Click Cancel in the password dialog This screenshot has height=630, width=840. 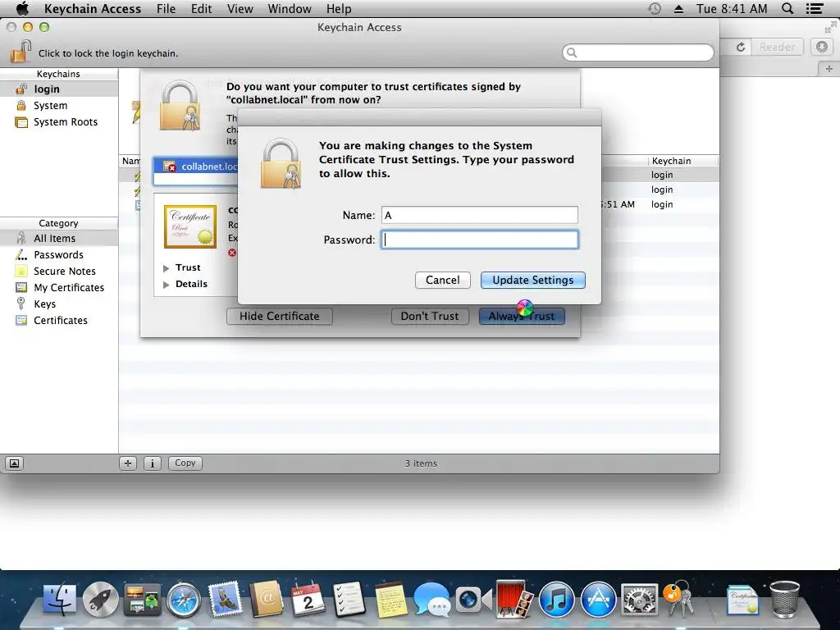pyautogui.click(x=442, y=281)
